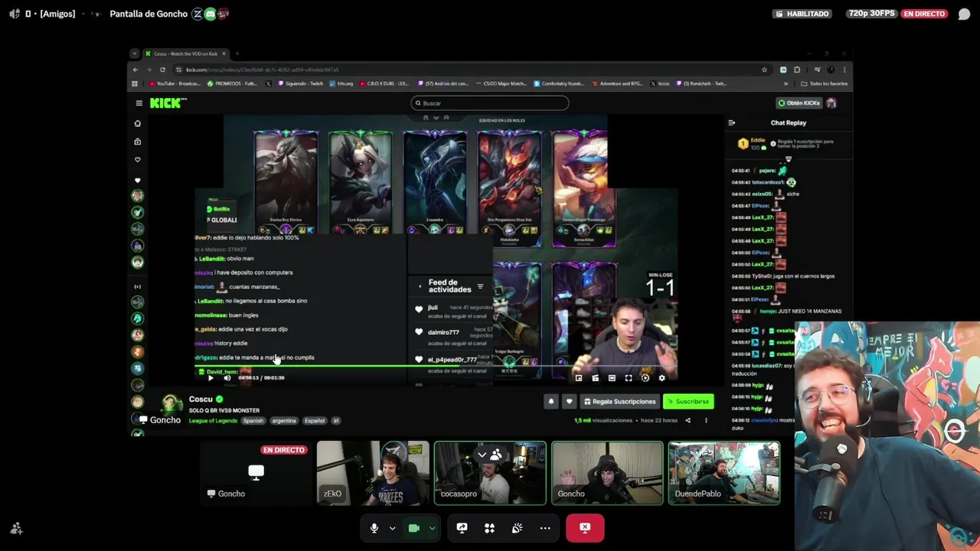This screenshot has width=980, height=551.
Task: Open the invite friends icon
Action: (x=16, y=529)
